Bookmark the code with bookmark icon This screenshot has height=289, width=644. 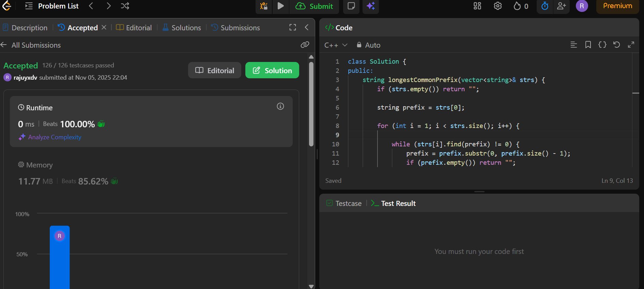pos(588,45)
